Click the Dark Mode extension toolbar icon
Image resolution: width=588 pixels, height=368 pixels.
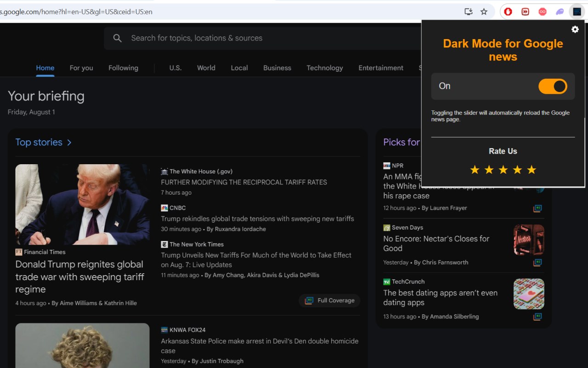pyautogui.click(x=577, y=12)
